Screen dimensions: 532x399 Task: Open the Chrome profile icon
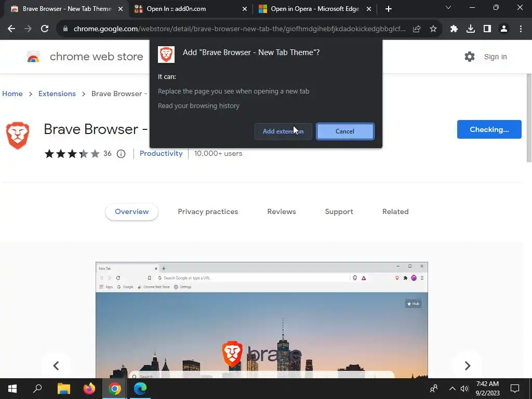pos(504,29)
